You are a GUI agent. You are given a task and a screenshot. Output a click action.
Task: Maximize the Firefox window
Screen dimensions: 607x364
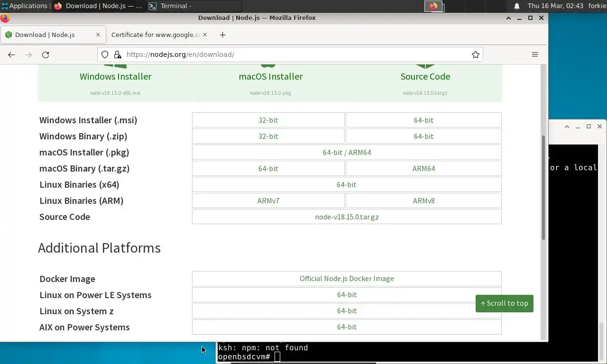pos(530,18)
